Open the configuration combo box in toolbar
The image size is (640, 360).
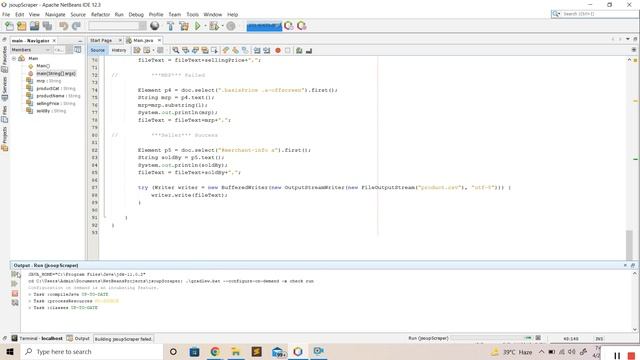point(118,26)
